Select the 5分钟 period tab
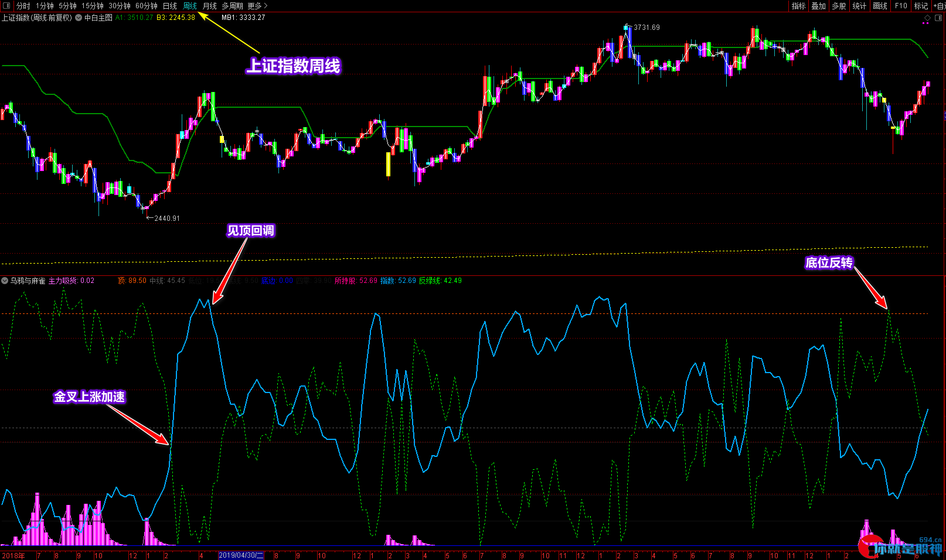The width and height of the screenshot is (946, 560). pos(67,6)
